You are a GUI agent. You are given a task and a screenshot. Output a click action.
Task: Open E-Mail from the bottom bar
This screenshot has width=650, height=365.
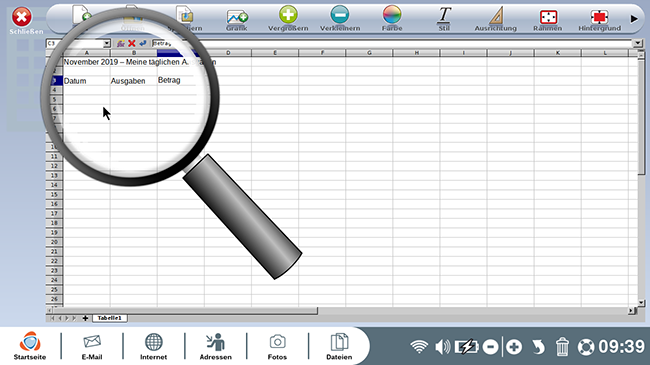coord(92,347)
